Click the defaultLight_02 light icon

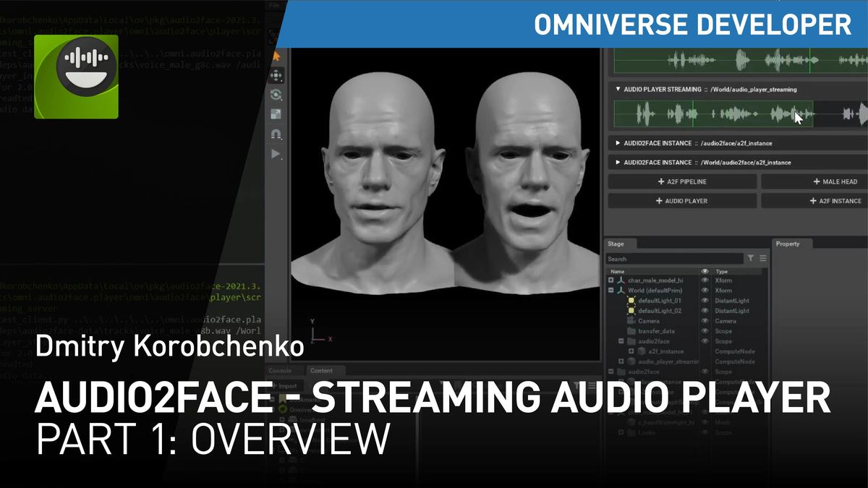pyautogui.click(x=631, y=311)
